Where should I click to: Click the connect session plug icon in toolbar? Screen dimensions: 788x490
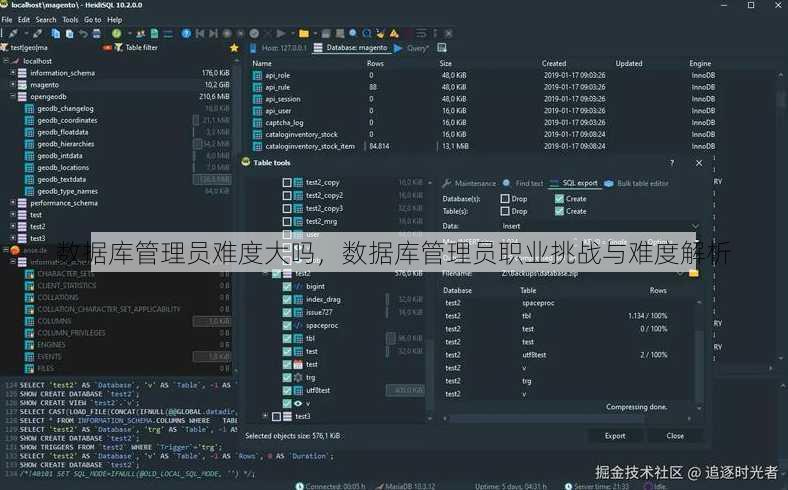pyautogui.click(x=13, y=33)
